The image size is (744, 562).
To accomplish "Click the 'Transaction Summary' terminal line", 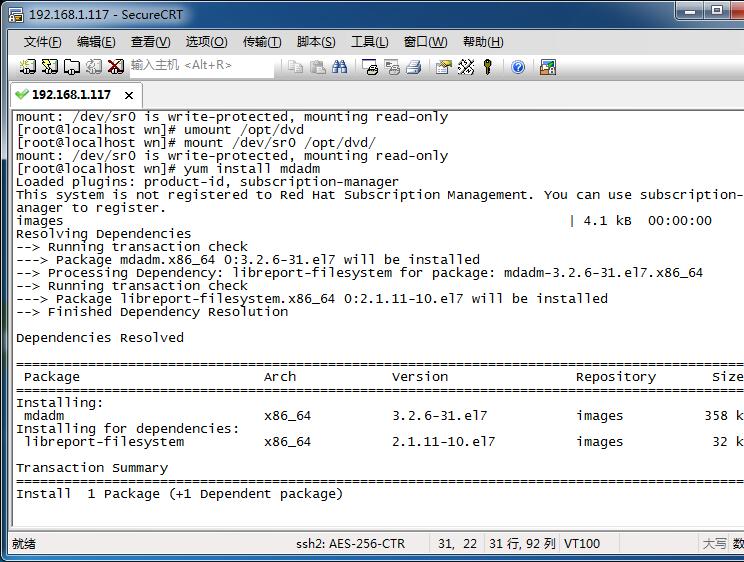I will (92, 468).
